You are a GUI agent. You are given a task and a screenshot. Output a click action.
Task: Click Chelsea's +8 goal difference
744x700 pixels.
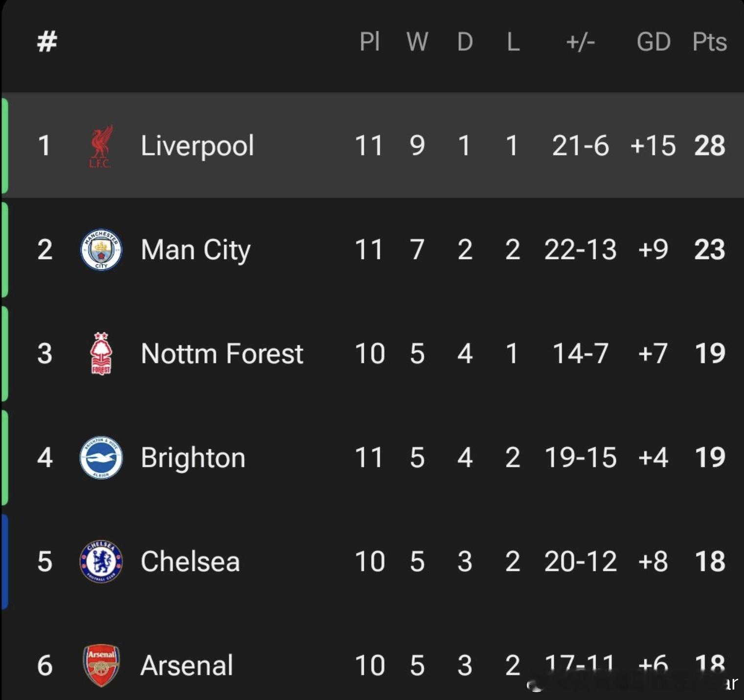[x=653, y=561]
